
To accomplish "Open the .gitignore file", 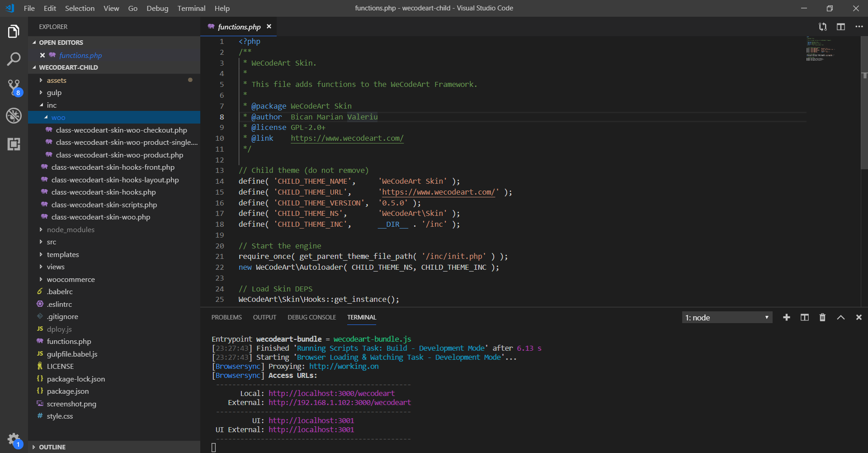I will pos(114,316).
